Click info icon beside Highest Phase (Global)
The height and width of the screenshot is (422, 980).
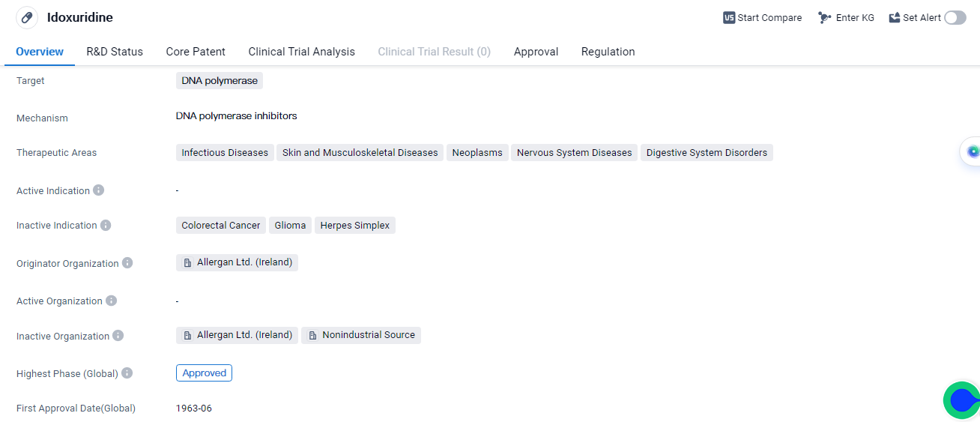point(127,373)
